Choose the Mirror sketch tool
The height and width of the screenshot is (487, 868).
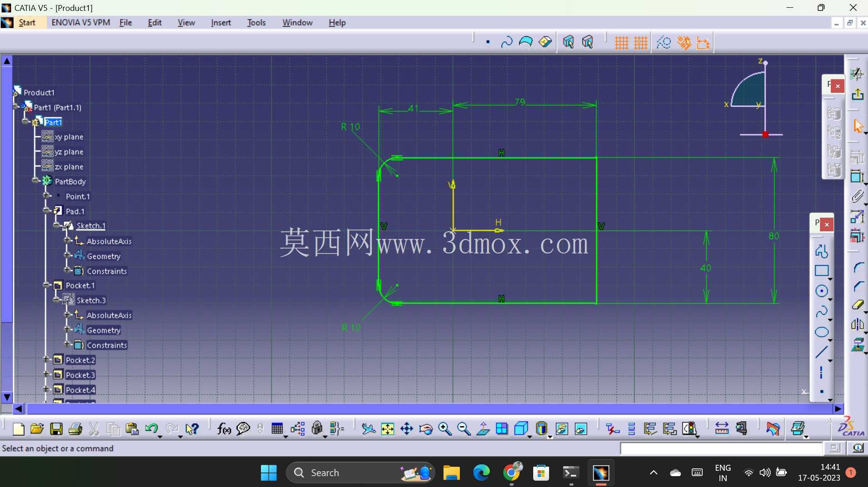click(x=858, y=324)
